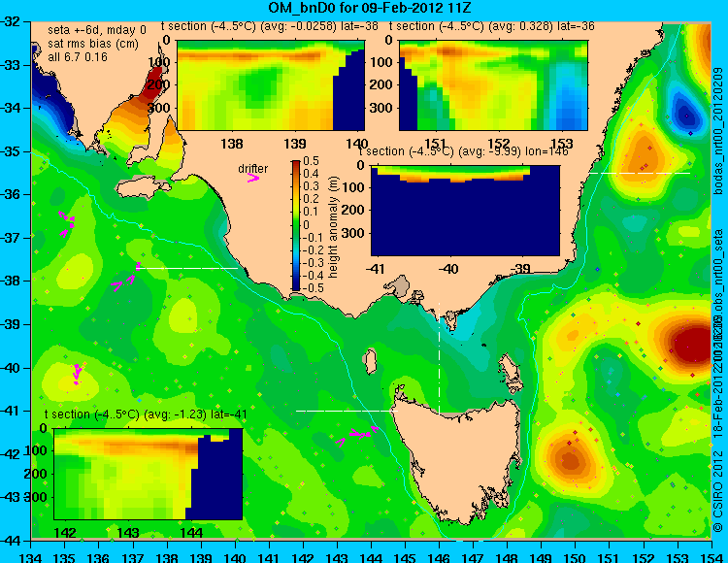The image size is (728, 563).
Task: Click the dark blue eddy near 153E, 34S
Action: [x=686, y=114]
